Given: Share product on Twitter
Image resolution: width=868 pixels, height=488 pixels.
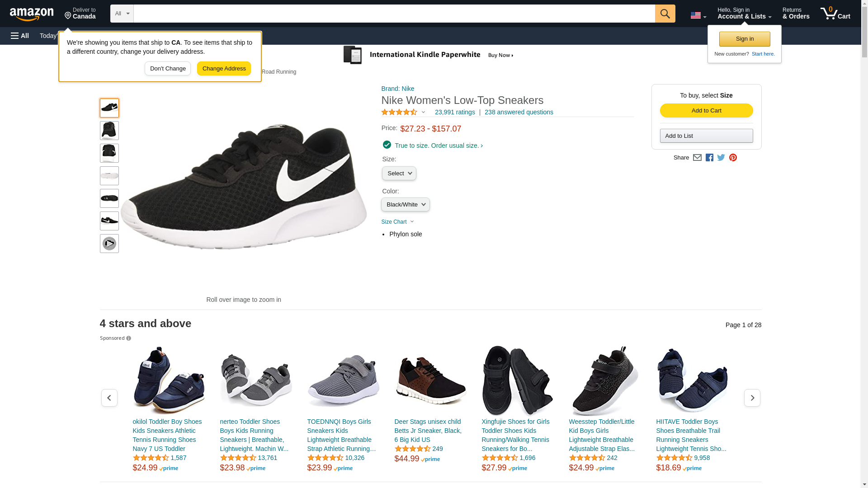Looking at the screenshot, I should pyautogui.click(x=721, y=158).
